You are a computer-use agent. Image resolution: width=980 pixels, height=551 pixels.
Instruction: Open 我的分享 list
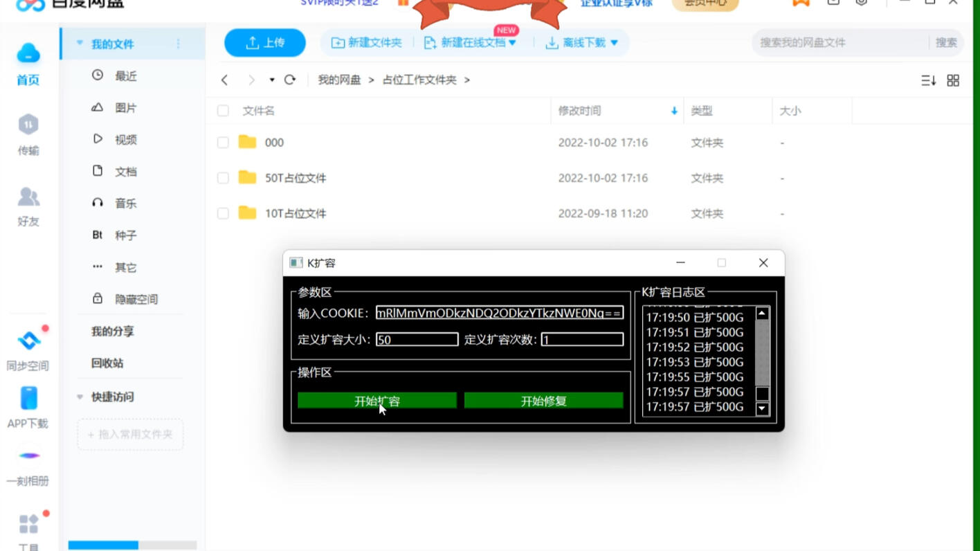click(112, 331)
